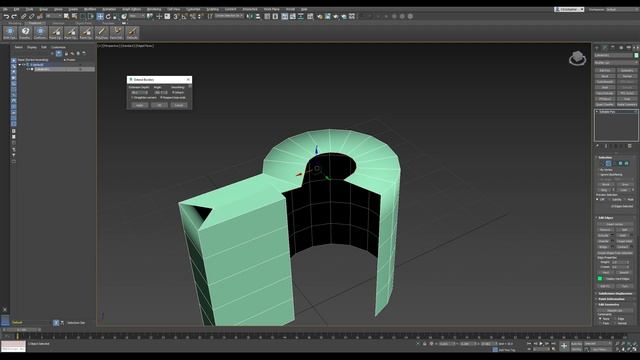Screen dimensions: 640x360
Task: Toggle visibility eye of 0 (default) layer
Action: point(24,64)
